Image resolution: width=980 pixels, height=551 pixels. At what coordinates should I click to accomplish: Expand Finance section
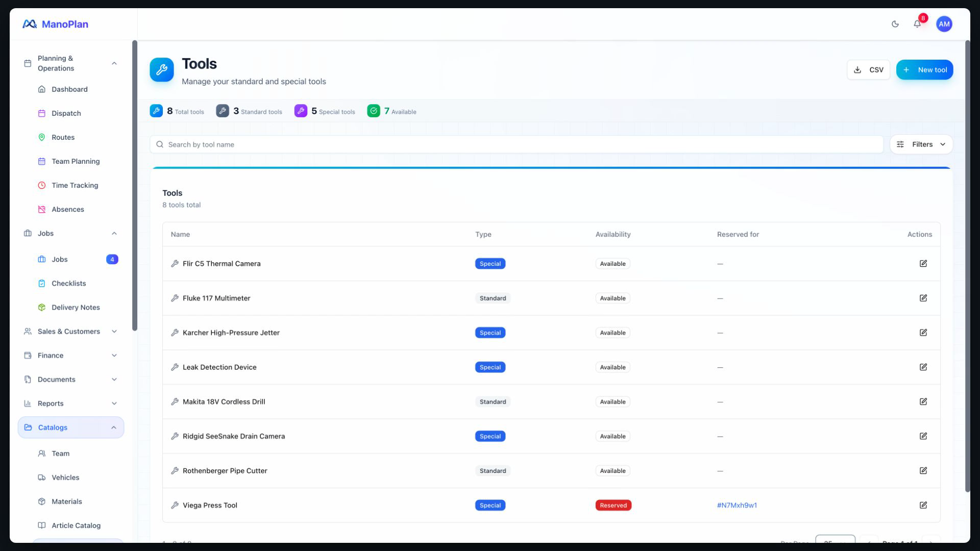[x=70, y=356]
